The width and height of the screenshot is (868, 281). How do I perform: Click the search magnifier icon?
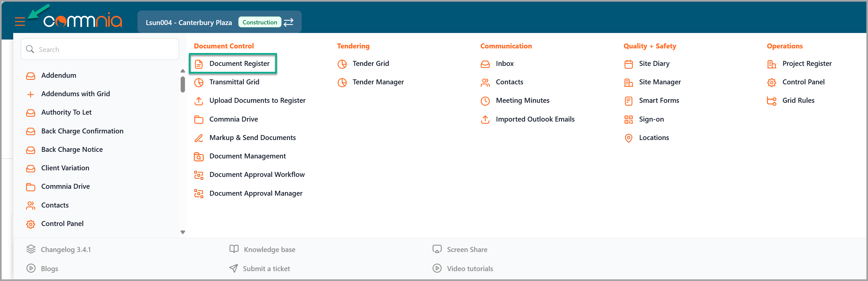(x=30, y=49)
